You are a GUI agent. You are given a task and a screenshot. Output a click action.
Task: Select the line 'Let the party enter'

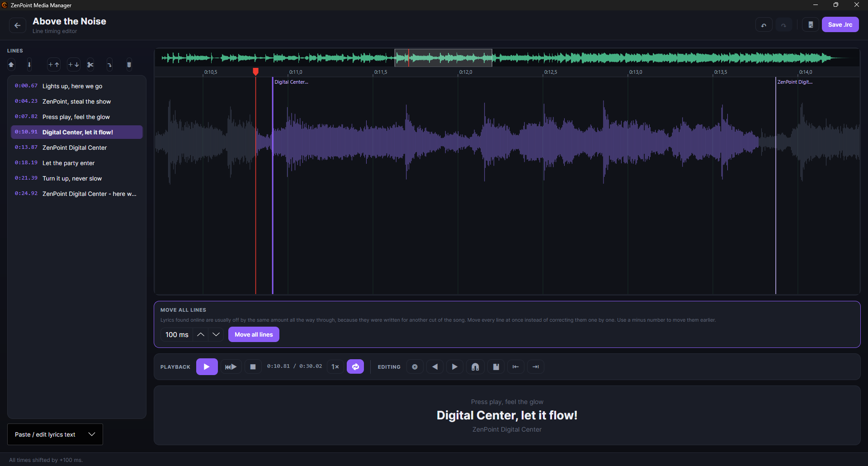[x=77, y=163]
